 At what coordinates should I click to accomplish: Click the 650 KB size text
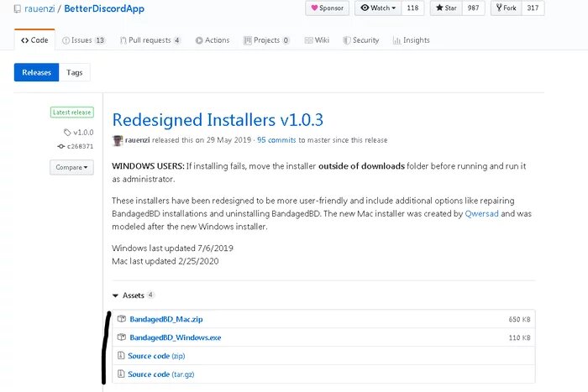click(x=519, y=319)
